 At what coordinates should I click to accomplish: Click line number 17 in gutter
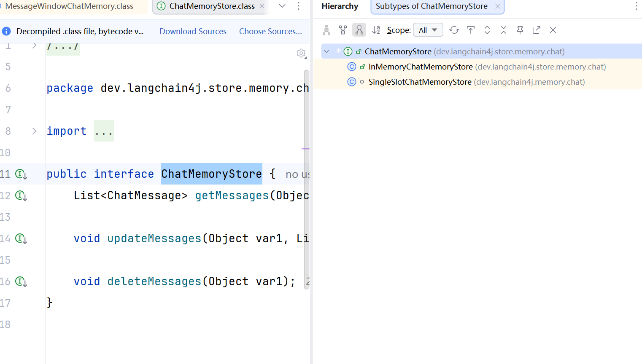(x=5, y=303)
